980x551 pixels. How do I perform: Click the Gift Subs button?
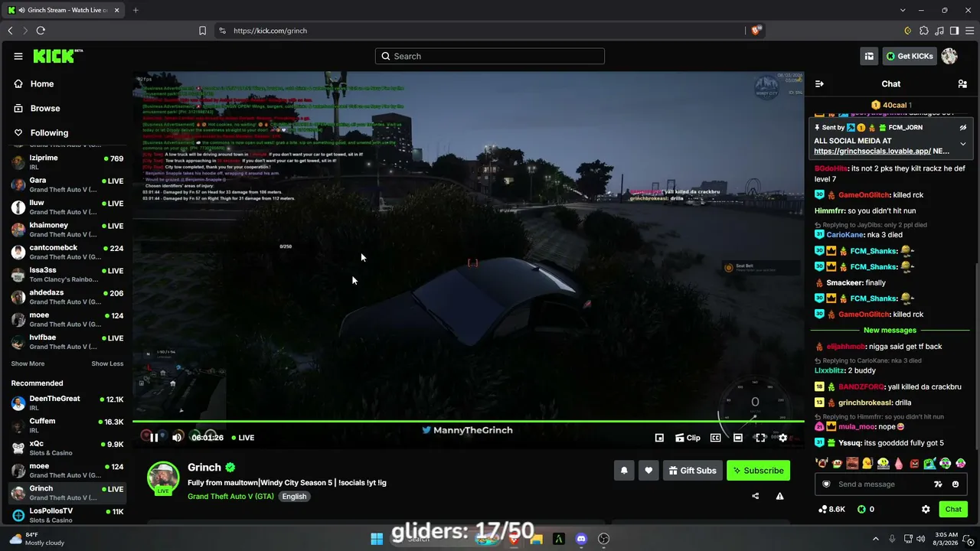pyautogui.click(x=692, y=471)
